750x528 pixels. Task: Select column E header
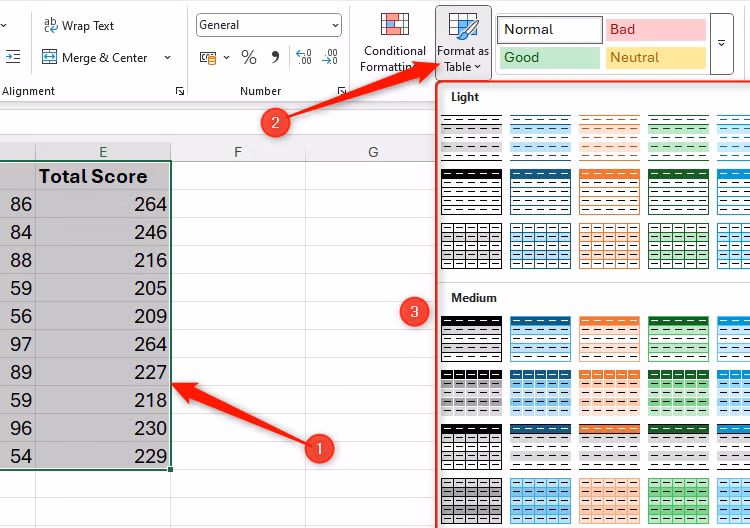point(103,152)
